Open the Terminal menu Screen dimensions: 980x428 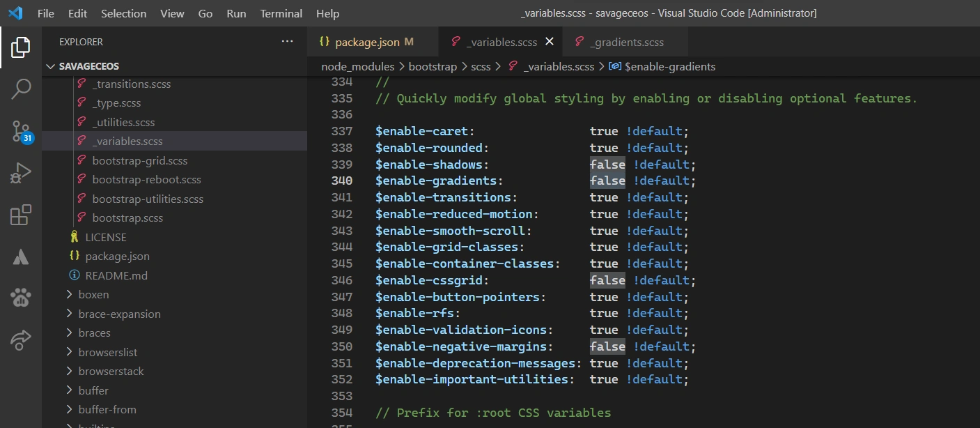click(x=281, y=13)
